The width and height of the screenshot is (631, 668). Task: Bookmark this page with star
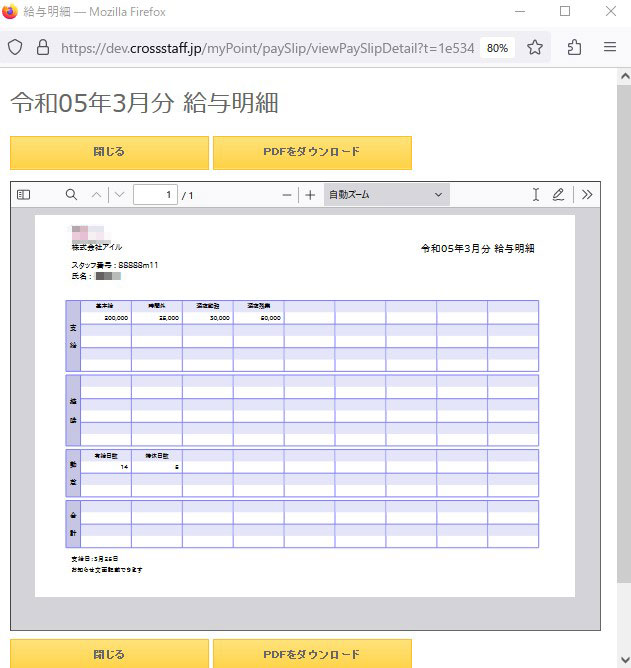click(535, 48)
